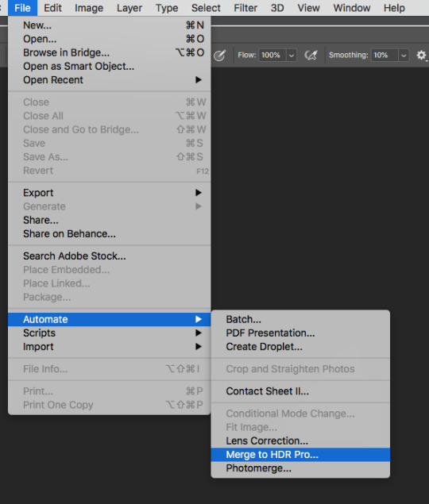Screen dimensions: 429x504
Task: Open the Window menu
Action: (352, 8)
